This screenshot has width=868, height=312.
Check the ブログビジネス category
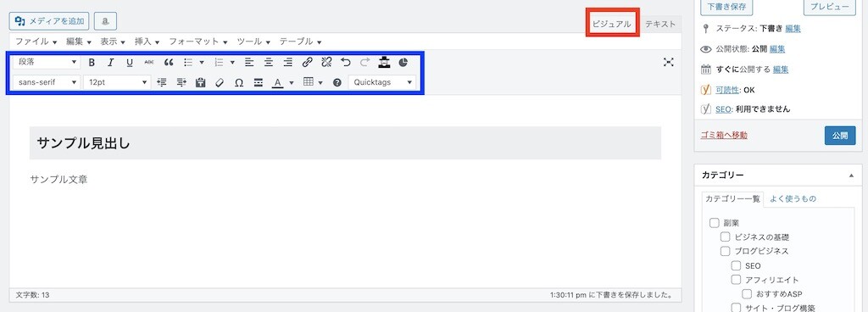coord(726,252)
